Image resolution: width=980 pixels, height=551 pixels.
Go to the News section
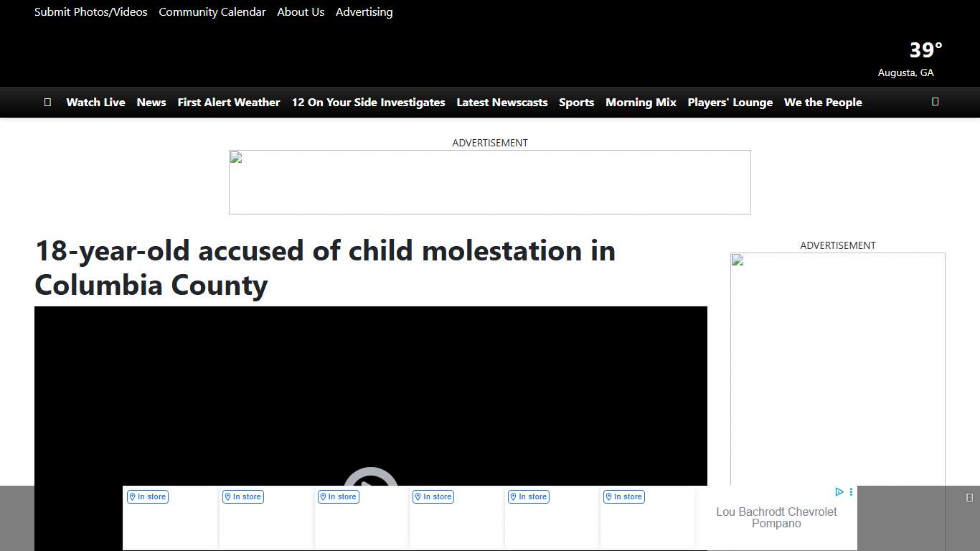(151, 103)
